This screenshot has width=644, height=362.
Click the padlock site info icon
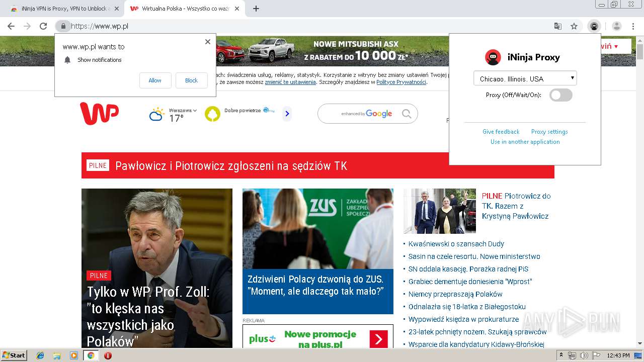pyautogui.click(x=63, y=26)
